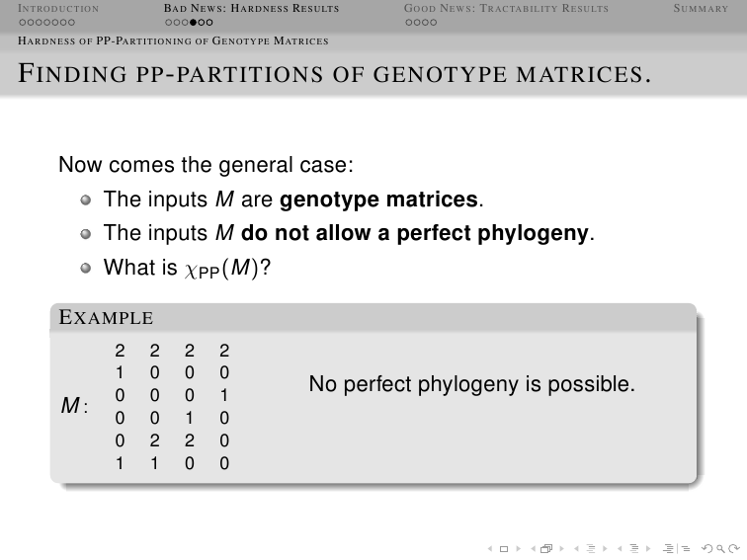The image size is (747, 560).
Task: Select the first dot under Introduction
Action: (x=23, y=23)
